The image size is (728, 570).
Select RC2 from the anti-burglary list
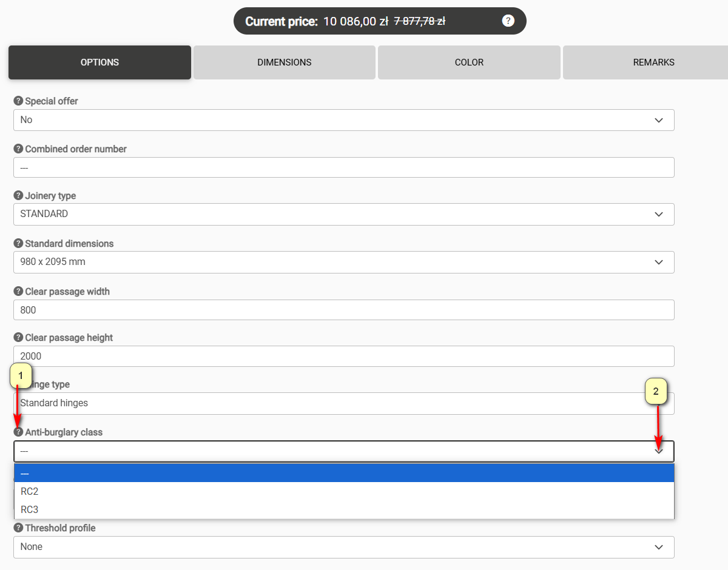point(30,491)
